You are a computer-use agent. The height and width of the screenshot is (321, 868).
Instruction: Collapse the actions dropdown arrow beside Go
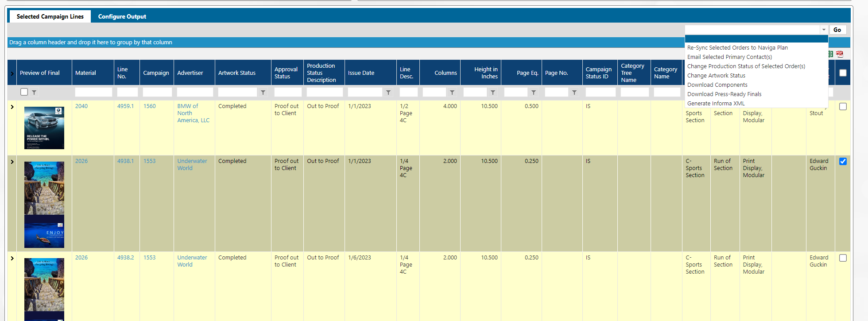[824, 30]
